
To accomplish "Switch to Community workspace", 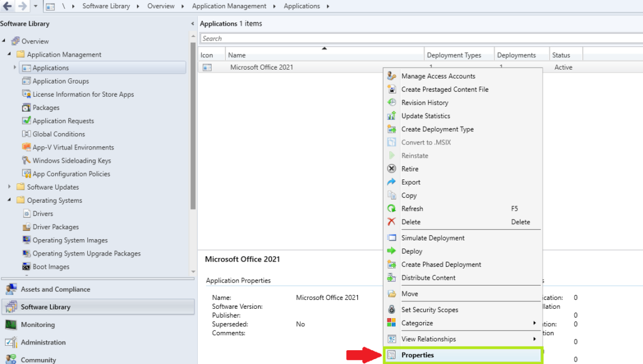I will click(98, 358).
